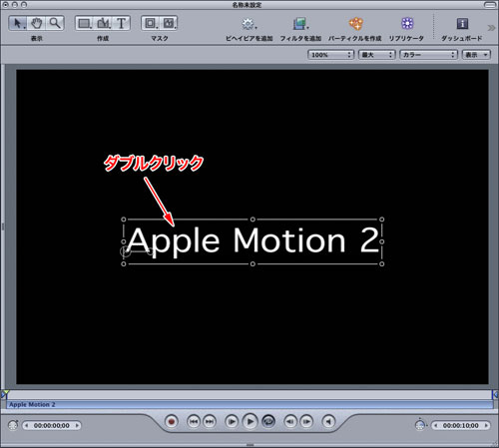Open the フィルタを追加 menu
The width and height of the screenshot is (499, 448).
click(300, 24)
